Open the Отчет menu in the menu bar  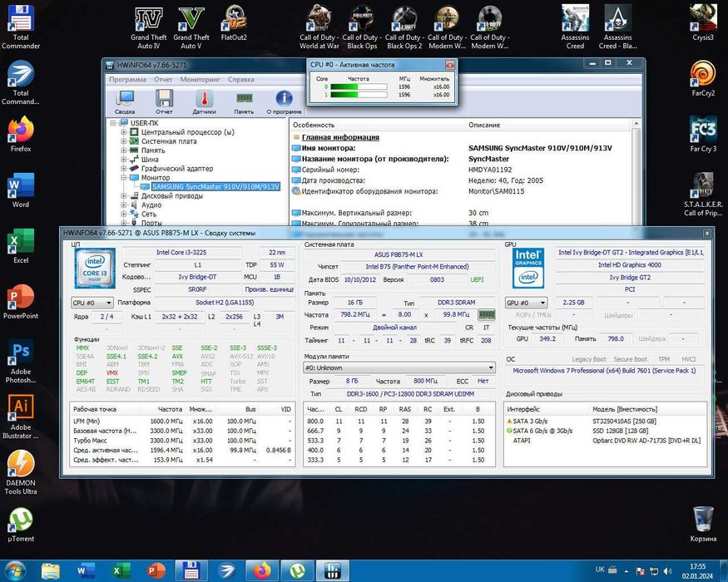(x=163, y=79)
